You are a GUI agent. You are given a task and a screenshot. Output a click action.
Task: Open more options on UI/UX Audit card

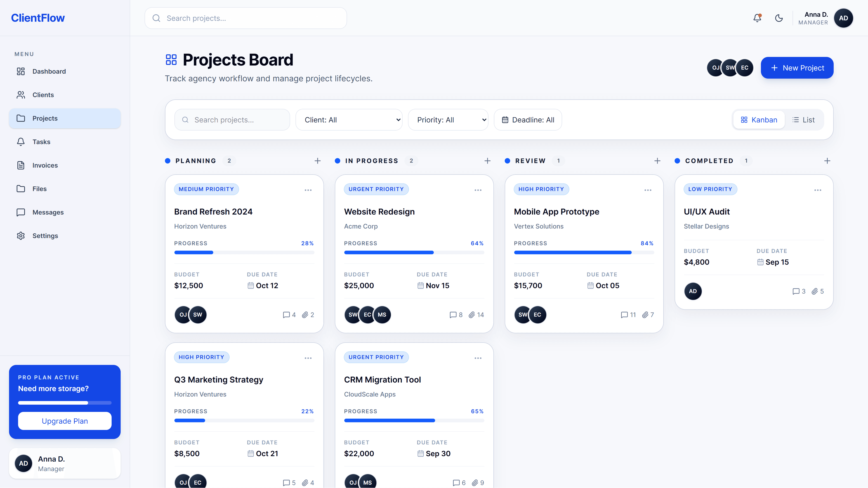point(817,190)
